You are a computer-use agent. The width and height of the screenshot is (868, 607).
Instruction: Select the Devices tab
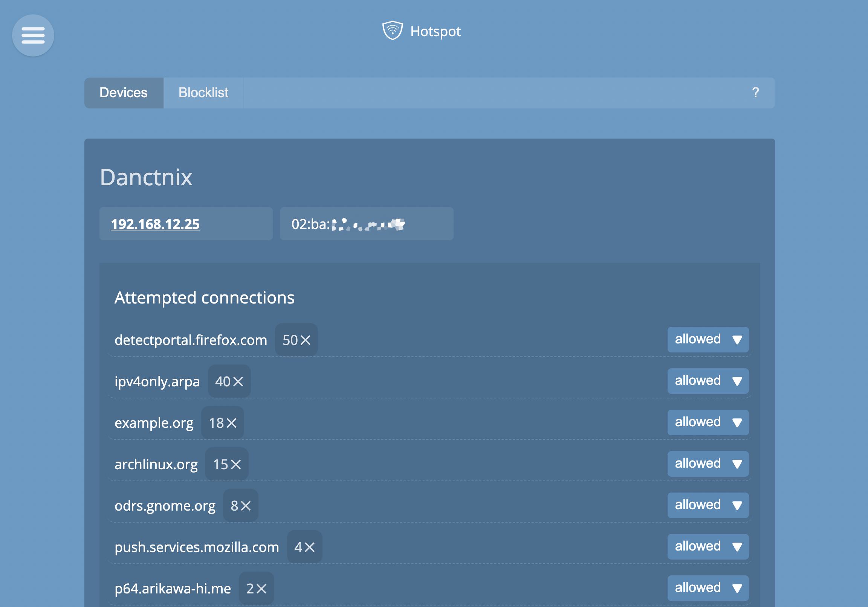point(124,93)
